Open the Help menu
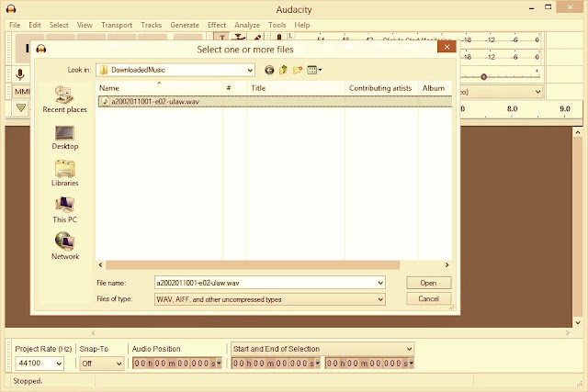 pos(302,25)
